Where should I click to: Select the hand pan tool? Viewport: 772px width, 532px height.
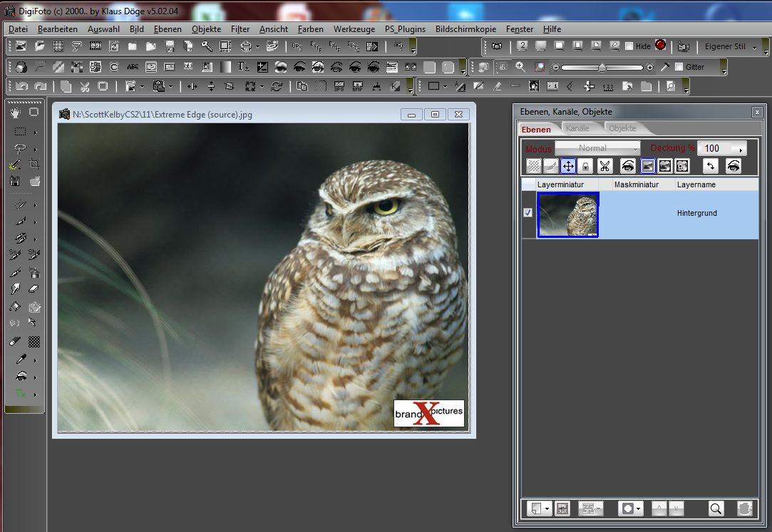[x=16, y=112]
